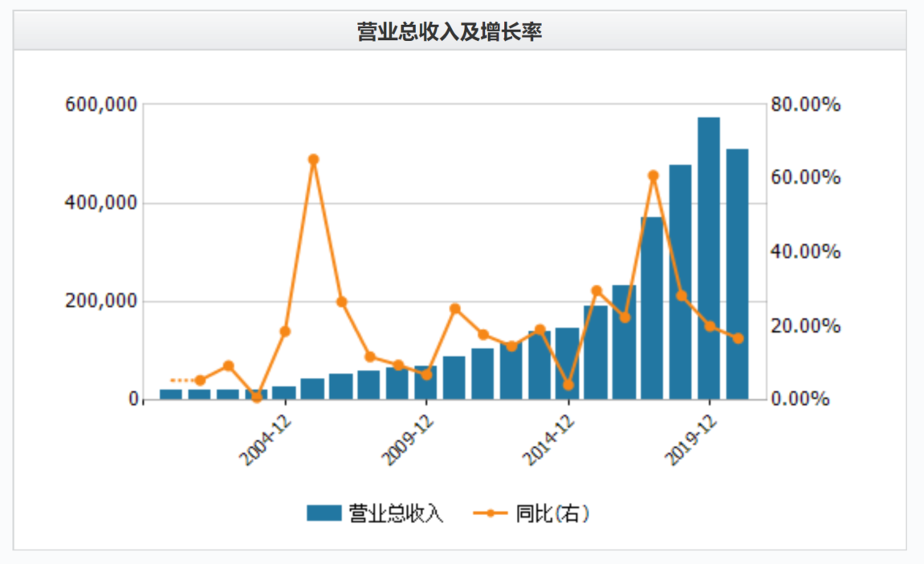Select the 2009-12 x-axis label
Image resolution: width=924 pixels, height=564 pixels.
click(409, 440)
